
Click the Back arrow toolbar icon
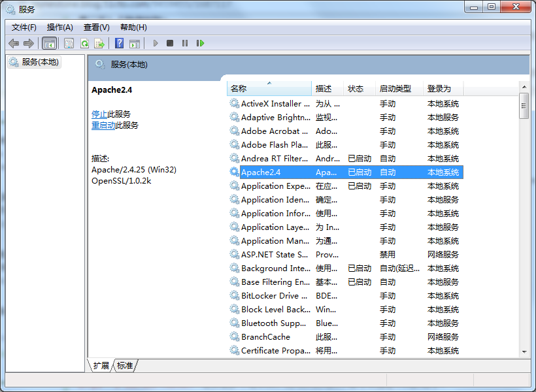pos(14,43)
